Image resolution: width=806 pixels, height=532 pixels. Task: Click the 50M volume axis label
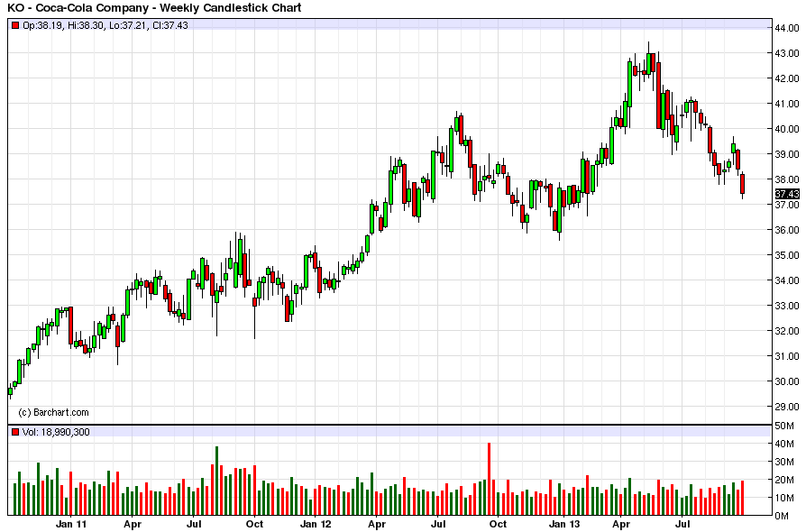[x=784, y=426]
